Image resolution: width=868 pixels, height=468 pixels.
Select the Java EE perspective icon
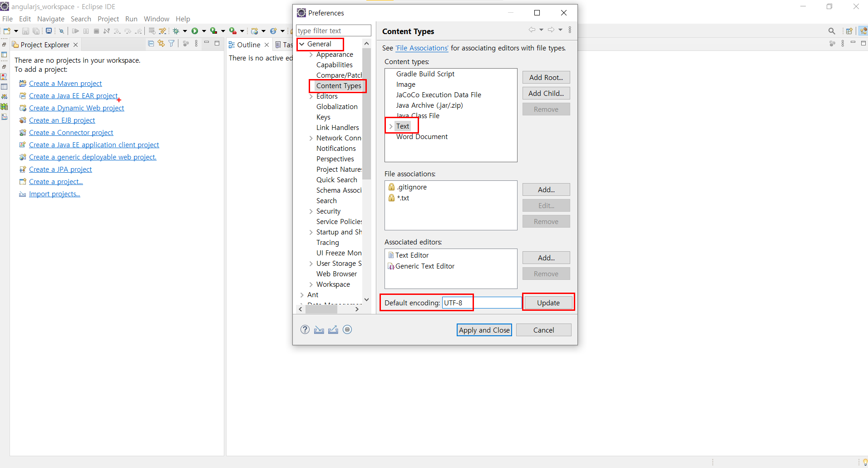click(863, 31)
